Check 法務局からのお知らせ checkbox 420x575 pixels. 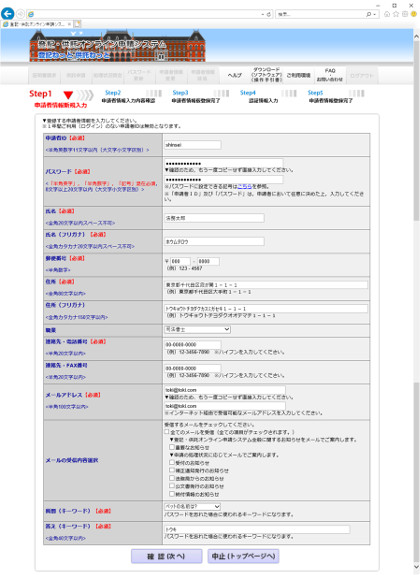point(172,478)
